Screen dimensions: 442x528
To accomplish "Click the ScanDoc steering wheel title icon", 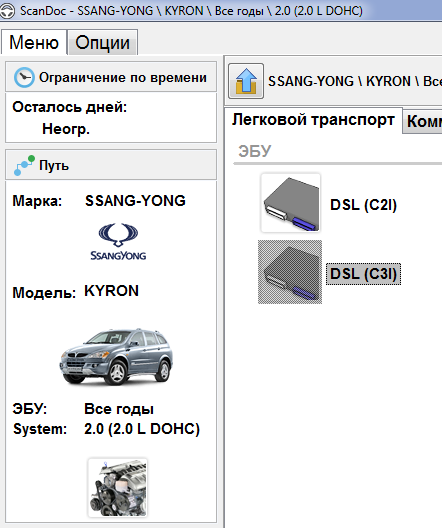I will click(x=7, y=11).
